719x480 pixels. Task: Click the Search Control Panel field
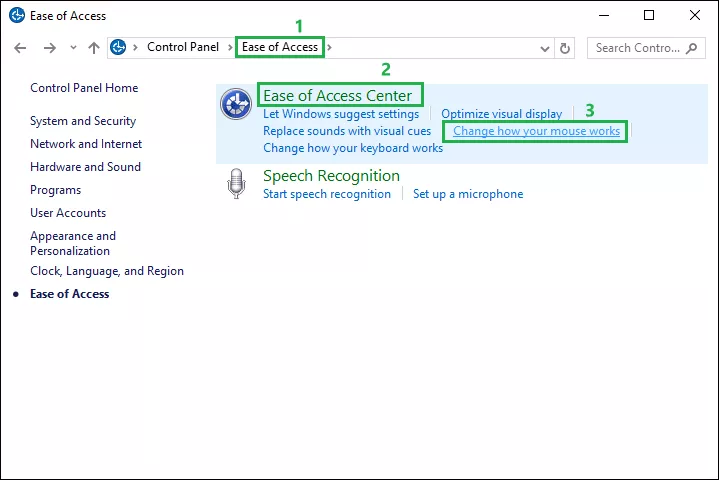tap(646, 48)
